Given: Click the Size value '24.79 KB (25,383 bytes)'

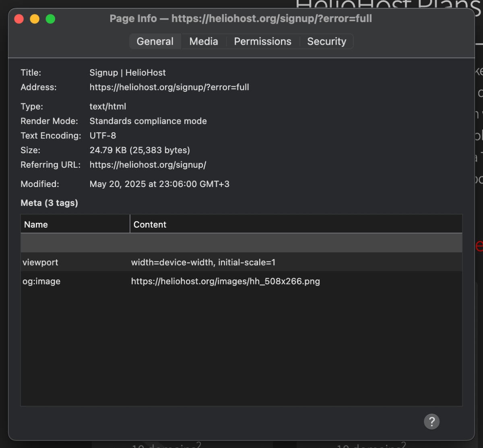Looking at the screenshot, I should click(140, 150).
